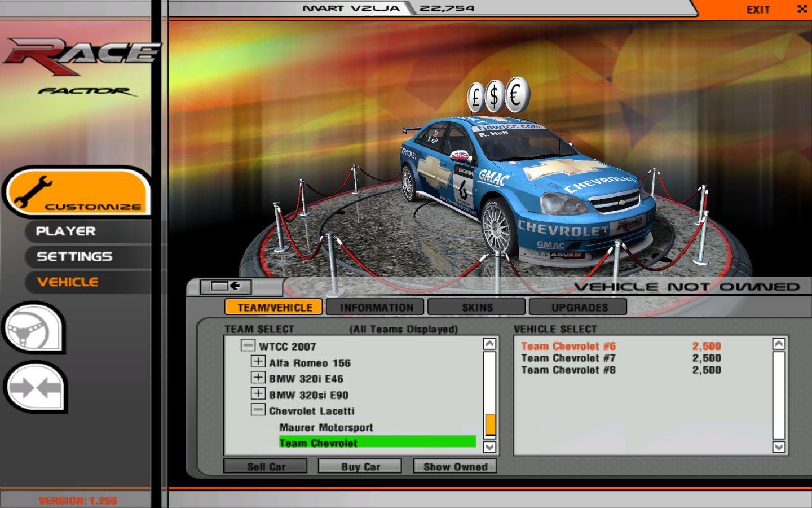Click the VERSION: 1.255 text
812x508 pixels.
(78, 501)
